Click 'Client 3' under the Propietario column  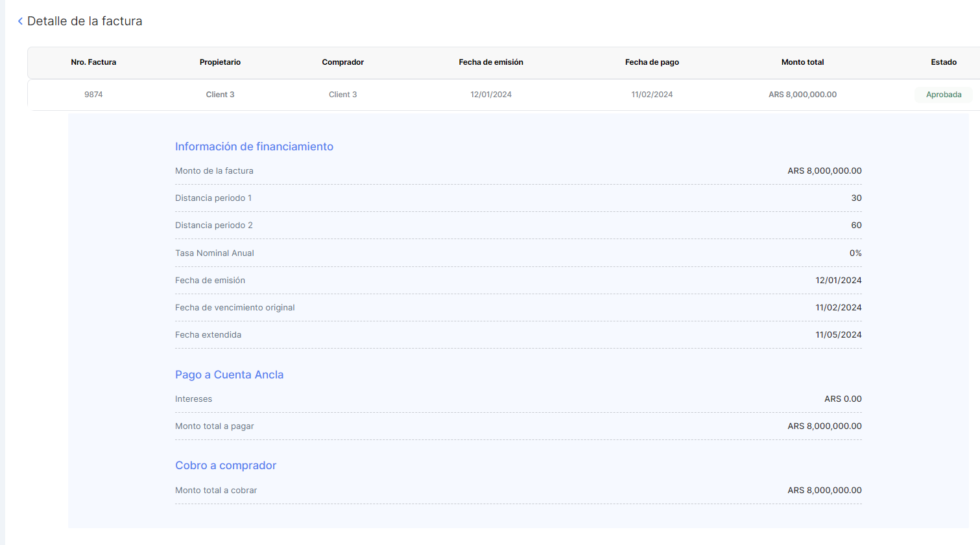[220, 95]
